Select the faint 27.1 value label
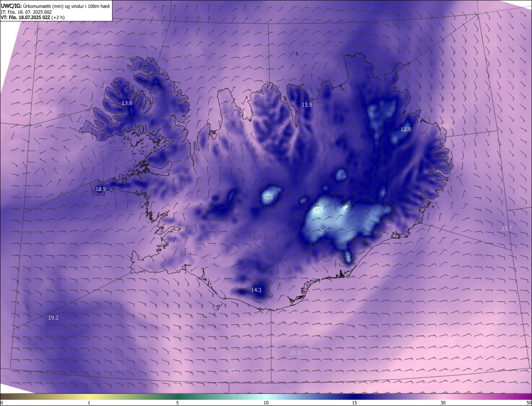The width and height of the screenshot is (532, 406). tap(234, 371)
